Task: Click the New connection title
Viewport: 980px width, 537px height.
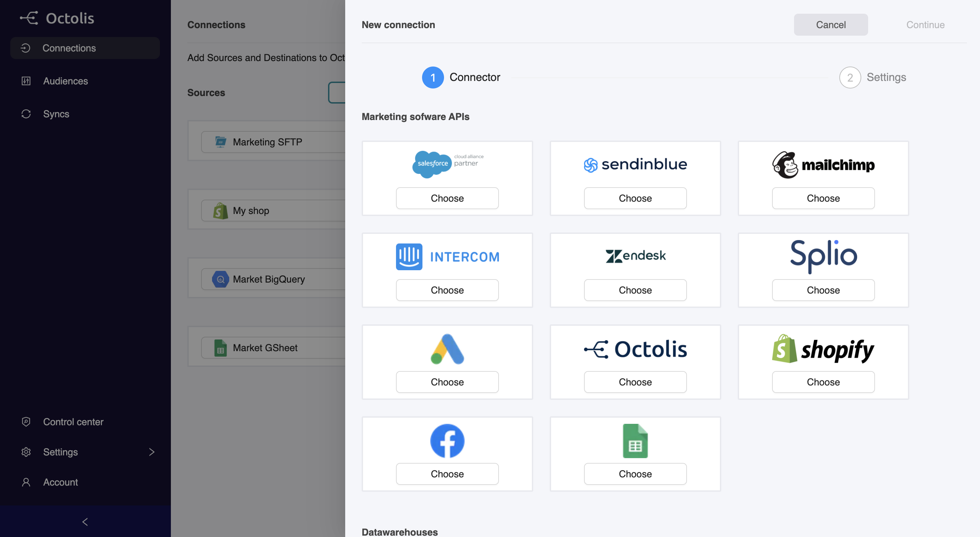Action: point(398,25)
